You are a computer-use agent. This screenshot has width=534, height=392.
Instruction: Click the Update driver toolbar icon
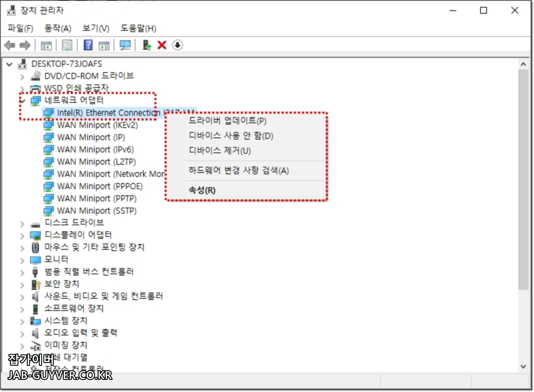(146, 45)
